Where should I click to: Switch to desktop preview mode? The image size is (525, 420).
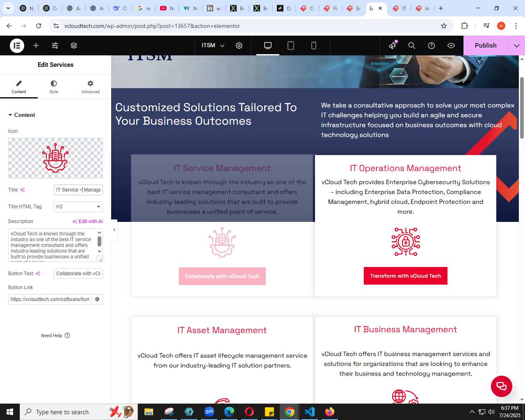point(268,46)
